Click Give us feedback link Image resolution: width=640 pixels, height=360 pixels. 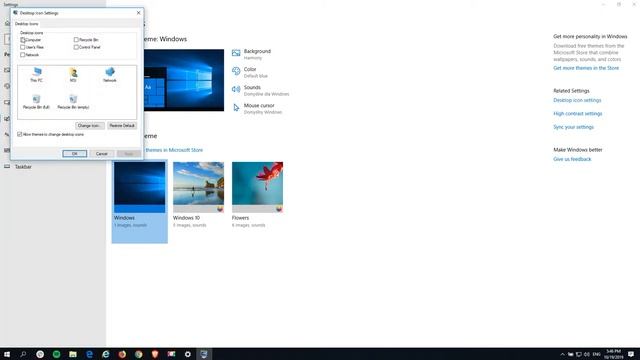click(572, 160)
